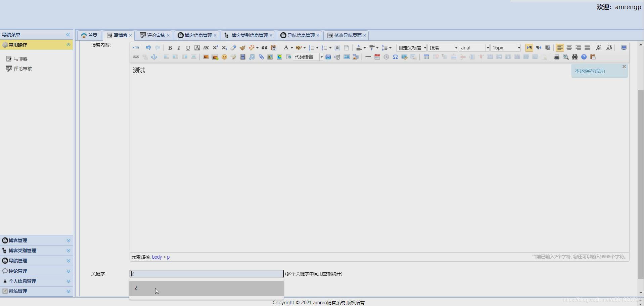Click the insert music note icon

(252, 57)
